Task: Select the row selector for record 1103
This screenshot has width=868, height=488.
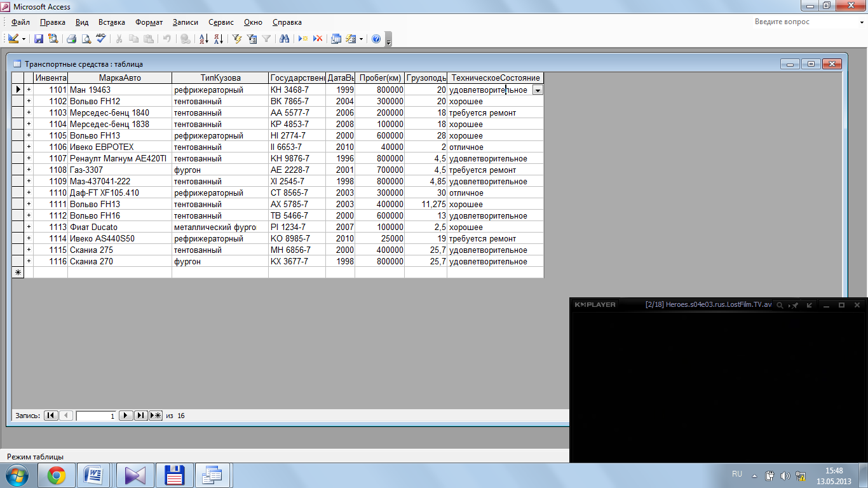Action: pos(18,113)
